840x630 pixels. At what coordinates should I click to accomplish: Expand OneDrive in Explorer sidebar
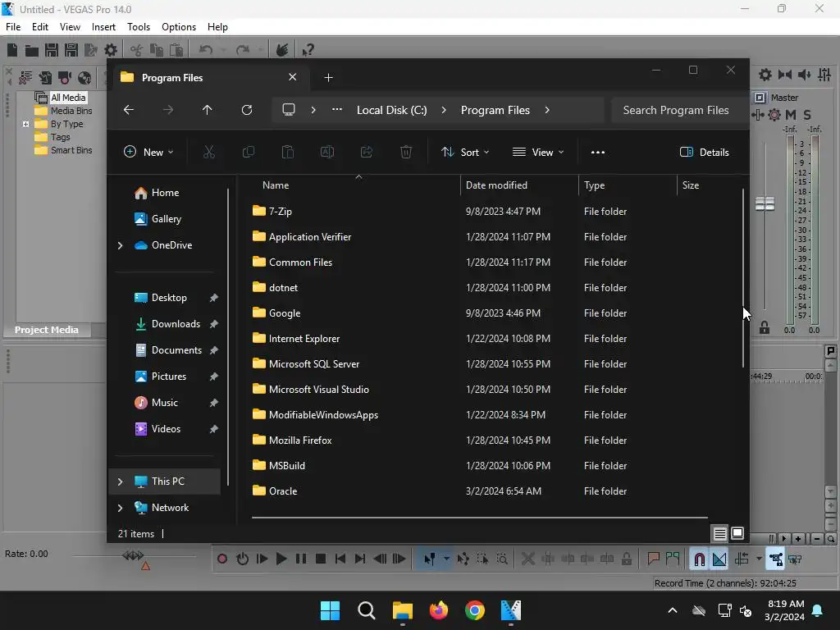click(120, 245)
